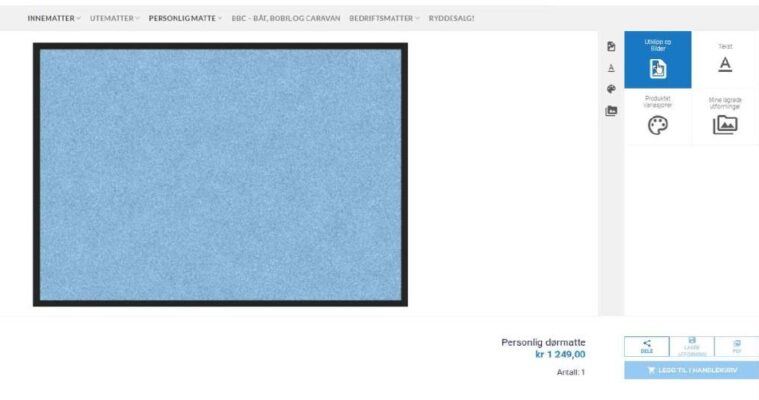Screen dimensions: 759x400
Task: Click the blue doormat design canvas
Action: (x=220, y=174)
